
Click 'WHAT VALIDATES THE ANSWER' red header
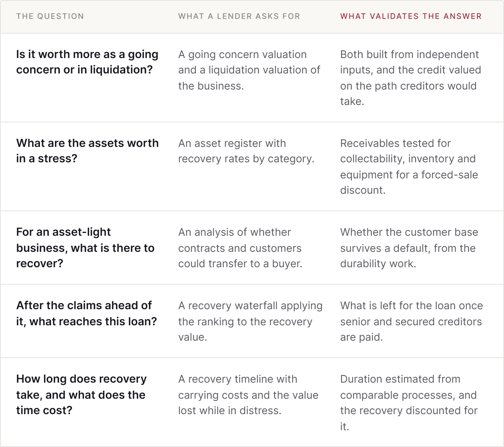coord(411,16)
